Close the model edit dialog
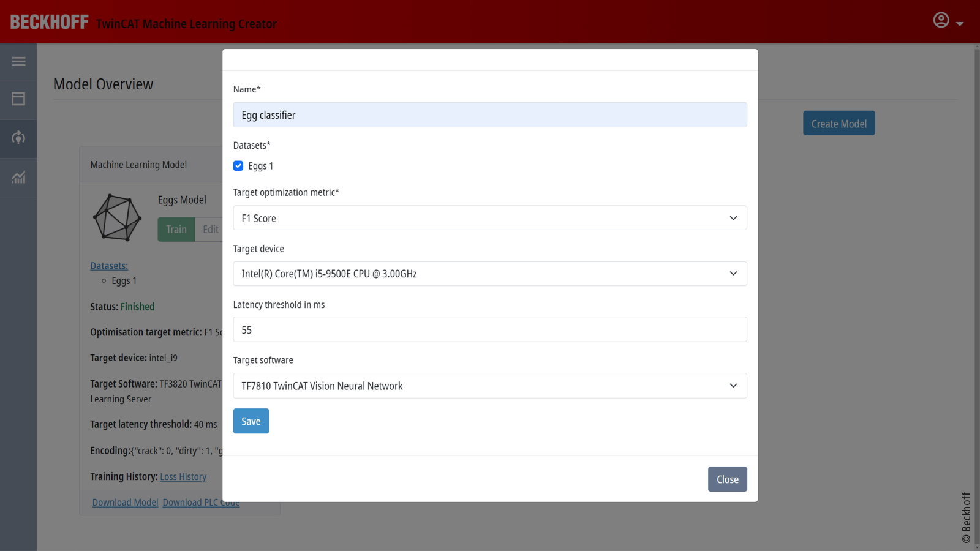The height and width of the screenshot is (551, 980). coord(727,479)
